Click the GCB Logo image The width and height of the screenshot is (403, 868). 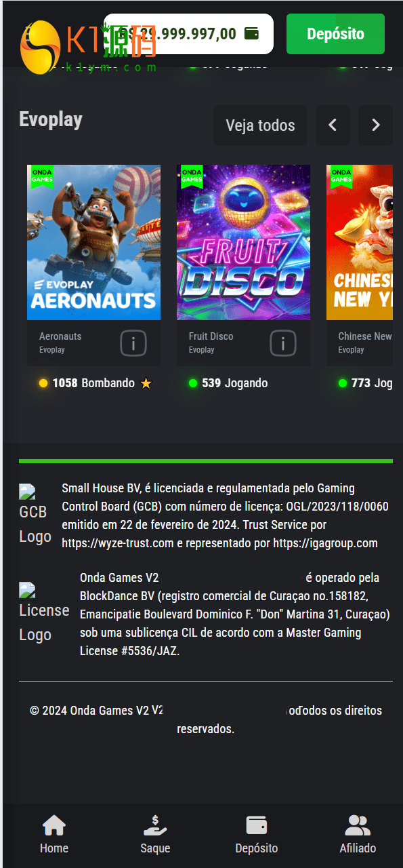point(36,515)
